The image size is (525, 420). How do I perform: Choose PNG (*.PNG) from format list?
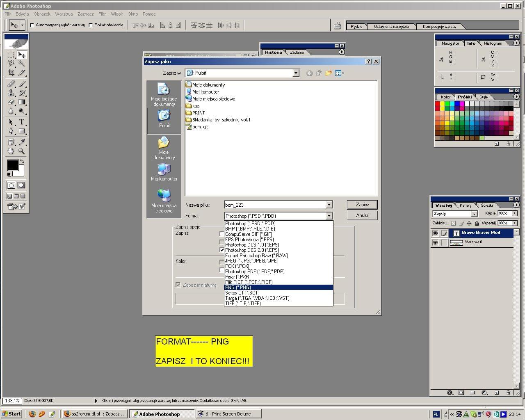[278, 288]
